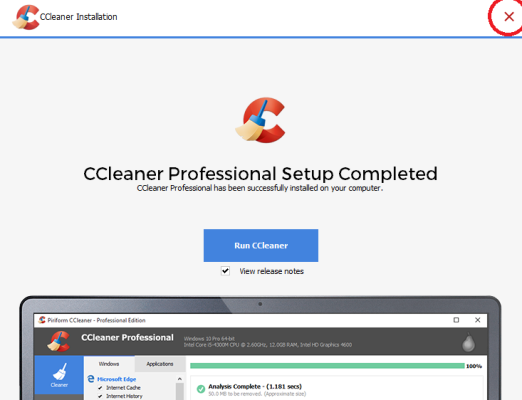Click the green progress bar at 100%

coord(327,366)
